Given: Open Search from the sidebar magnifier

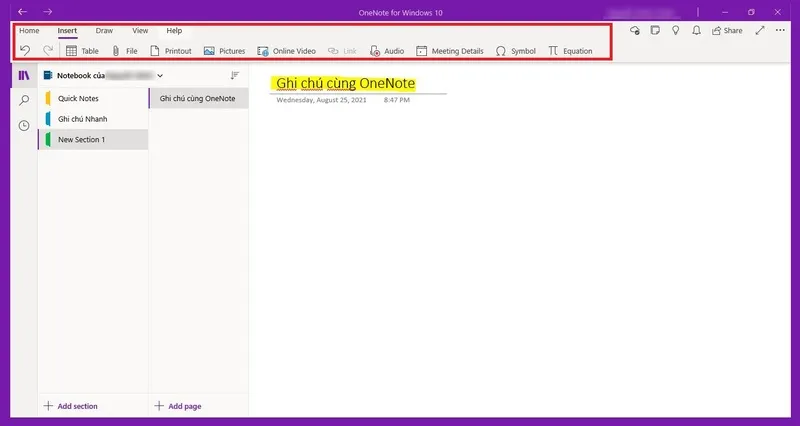Looking at the screenshot, I should (24, 101).
